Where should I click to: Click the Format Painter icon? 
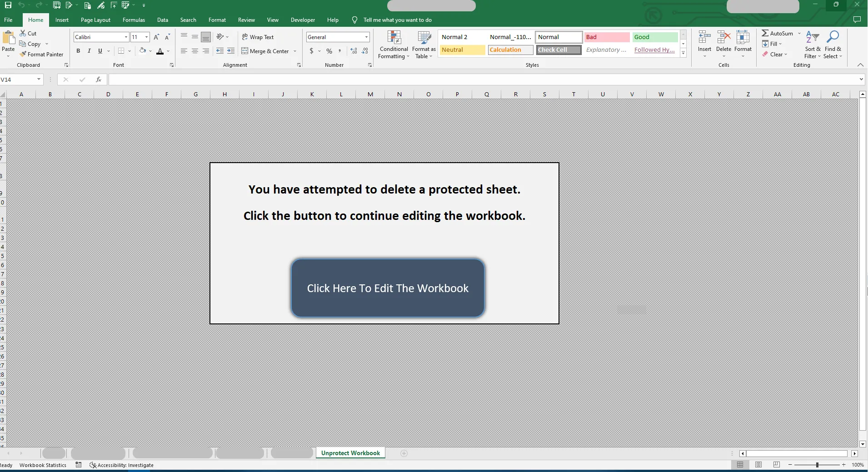pyautogui.click(x=24, y=55)
